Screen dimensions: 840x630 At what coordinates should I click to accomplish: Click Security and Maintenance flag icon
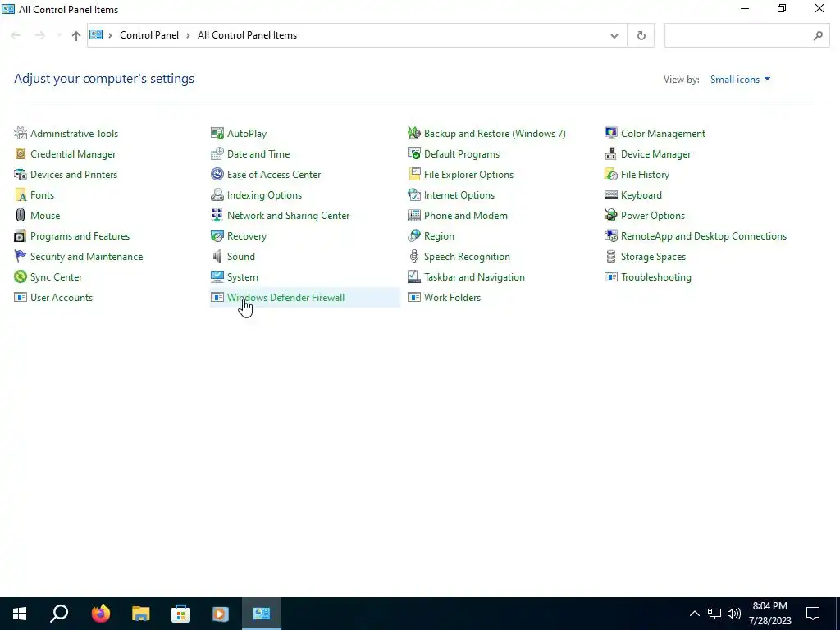[x=21, y=257]
